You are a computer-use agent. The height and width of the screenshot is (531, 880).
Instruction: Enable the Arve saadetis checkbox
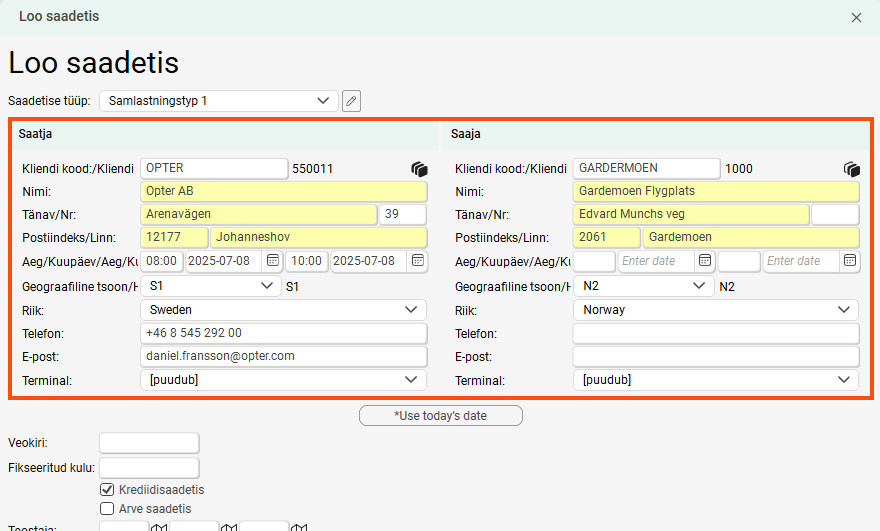tap(108, 509)
